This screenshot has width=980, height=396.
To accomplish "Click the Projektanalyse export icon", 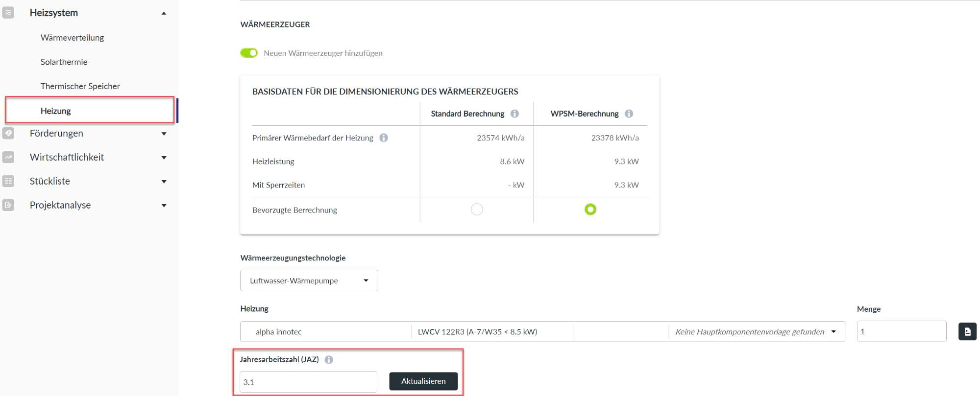I will (8, 205).
